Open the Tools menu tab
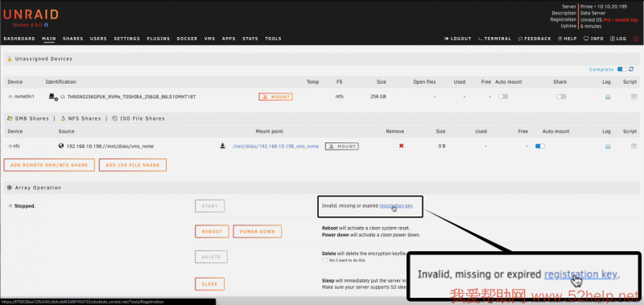The width and height of the screenshot is (644, 305). [273, 39]
